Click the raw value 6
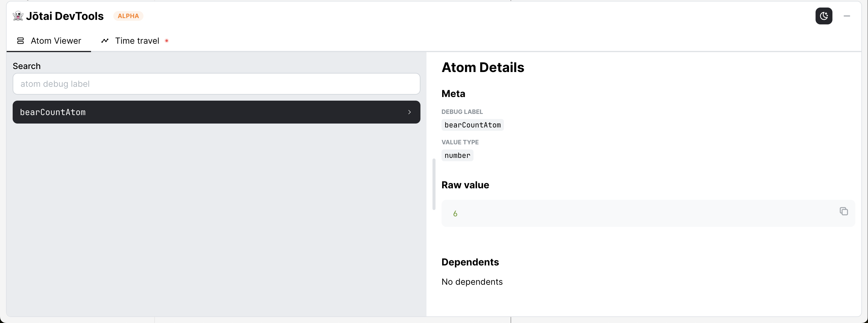This screenshot has width=868, height=323. tap(455, 214)
